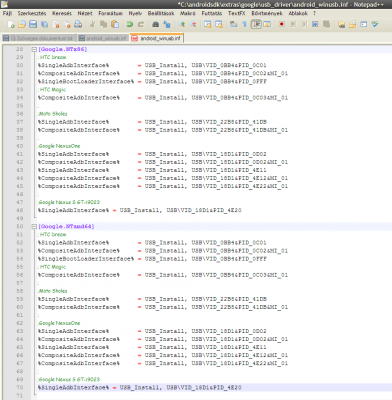This screenshot has width=392, height=400.
Task: Click the Cut scissors icon
Action: coord(93,24)
